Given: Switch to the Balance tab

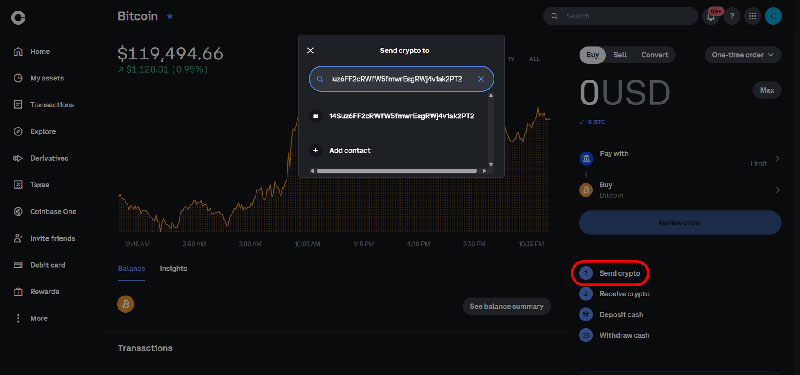Looking at the screenshot, I should pos(132,268).
